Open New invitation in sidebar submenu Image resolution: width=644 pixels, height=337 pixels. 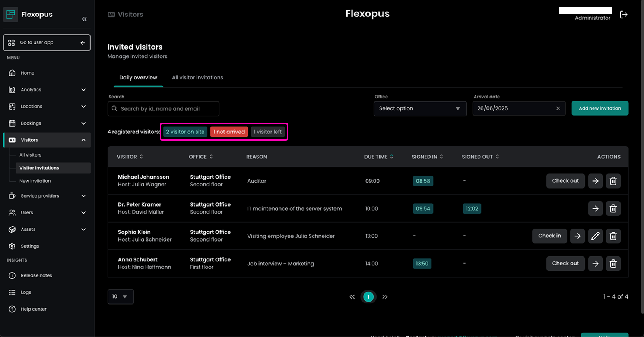35,181
